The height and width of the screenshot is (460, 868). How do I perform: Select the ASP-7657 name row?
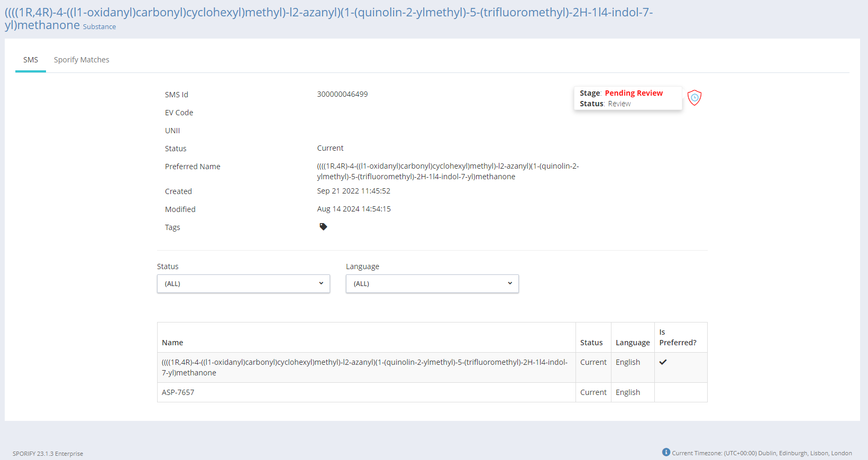tap(178, 392)
